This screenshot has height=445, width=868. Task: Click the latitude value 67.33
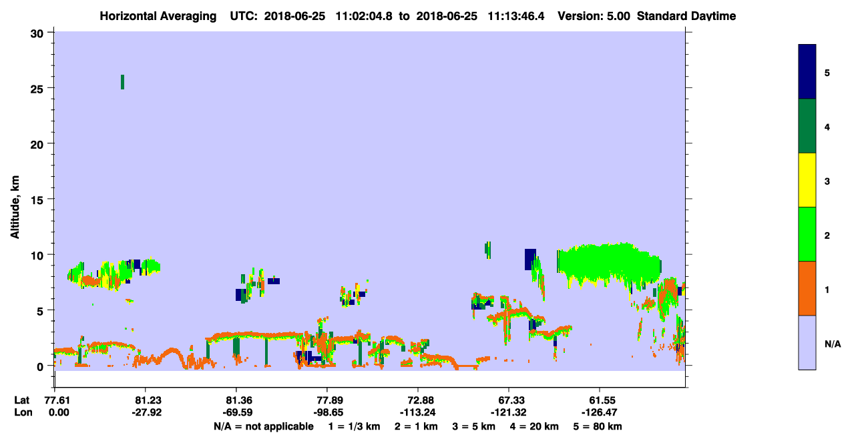[509, 400]
